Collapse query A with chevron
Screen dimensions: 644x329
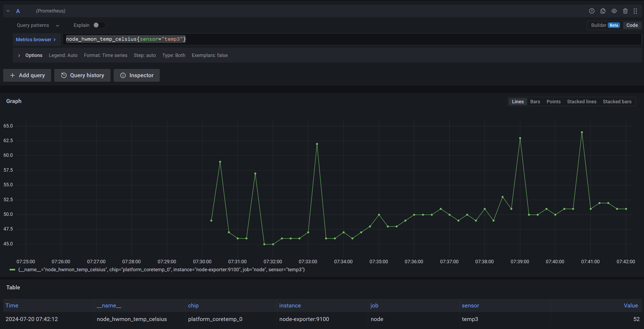pos(8,11)
